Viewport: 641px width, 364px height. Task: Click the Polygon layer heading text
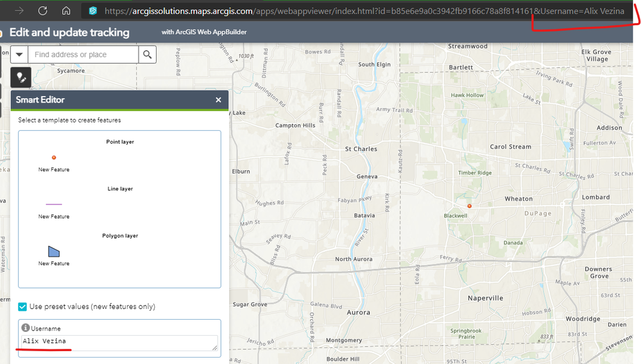(120, 235)
